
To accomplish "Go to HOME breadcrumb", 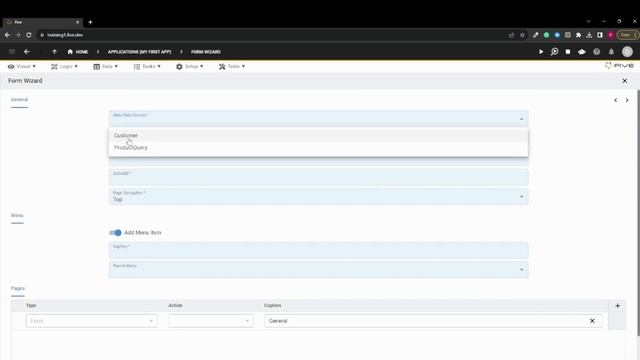I will [x=78, y=52].
